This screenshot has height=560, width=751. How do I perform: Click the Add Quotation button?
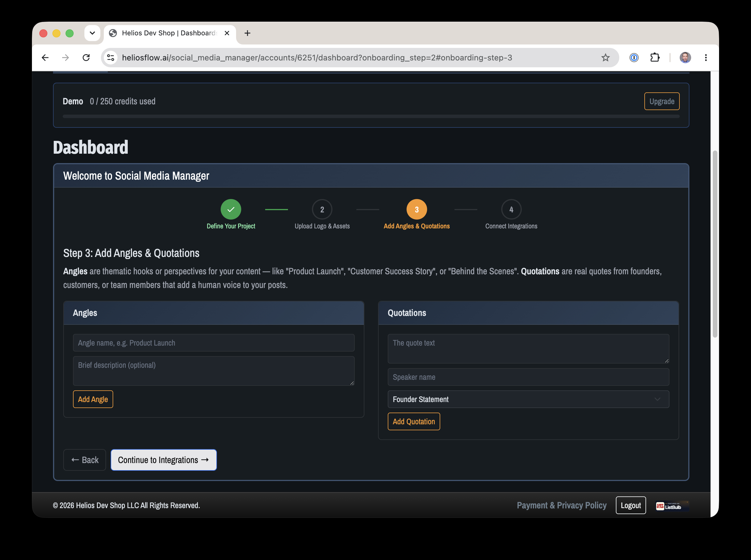point(413,421)
